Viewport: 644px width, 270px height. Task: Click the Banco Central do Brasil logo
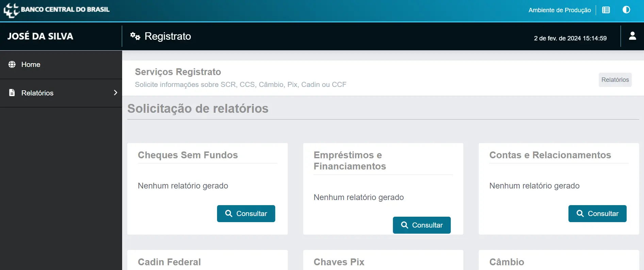56,10
